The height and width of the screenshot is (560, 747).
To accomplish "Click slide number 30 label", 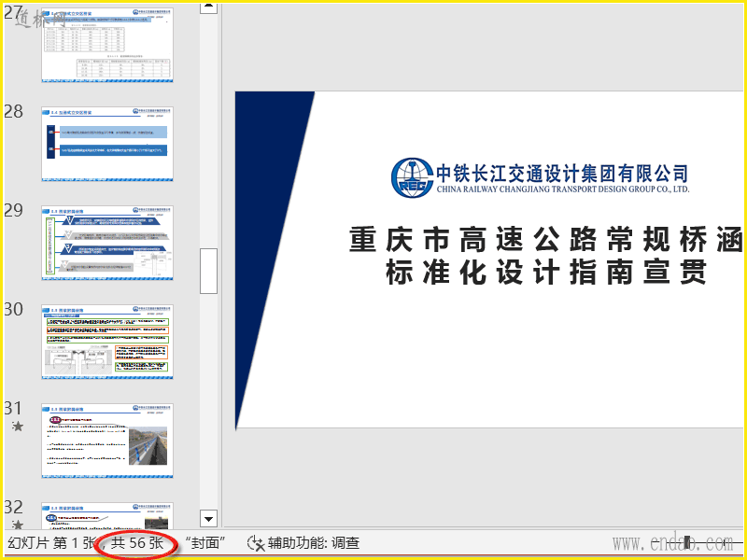I will click(13, 310).
